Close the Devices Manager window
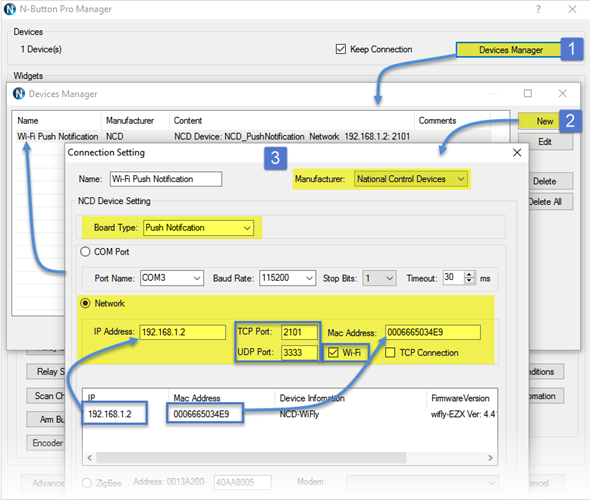This screenshot has height=500, width=590. (563, 93)
